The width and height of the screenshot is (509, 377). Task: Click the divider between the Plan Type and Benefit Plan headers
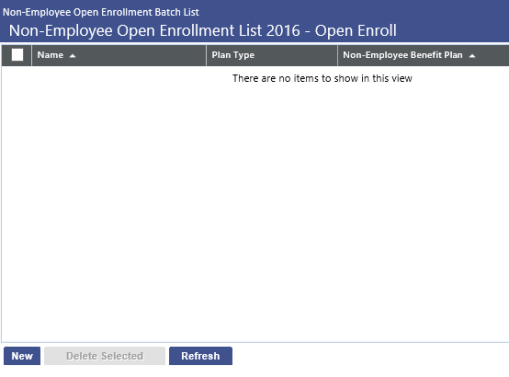click(337, 55)
